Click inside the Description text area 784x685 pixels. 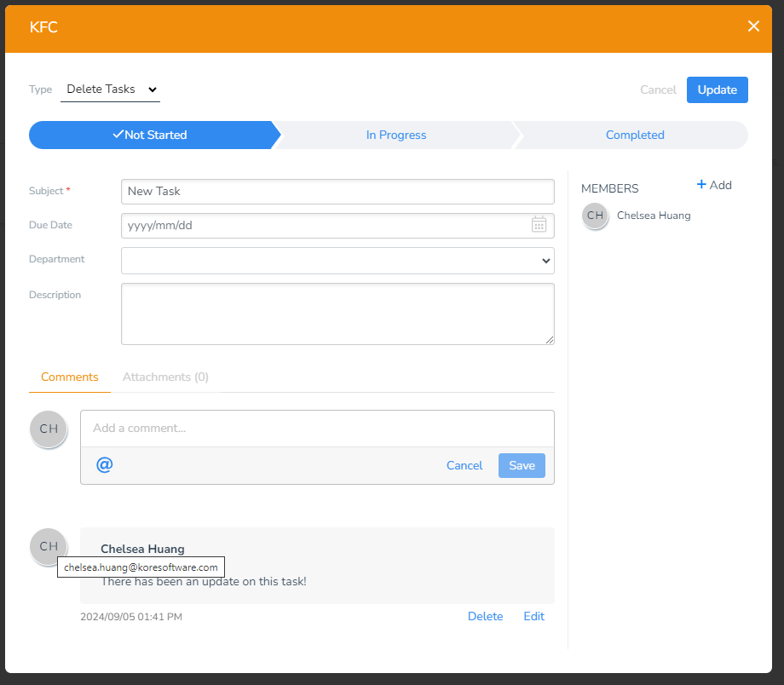337,314
